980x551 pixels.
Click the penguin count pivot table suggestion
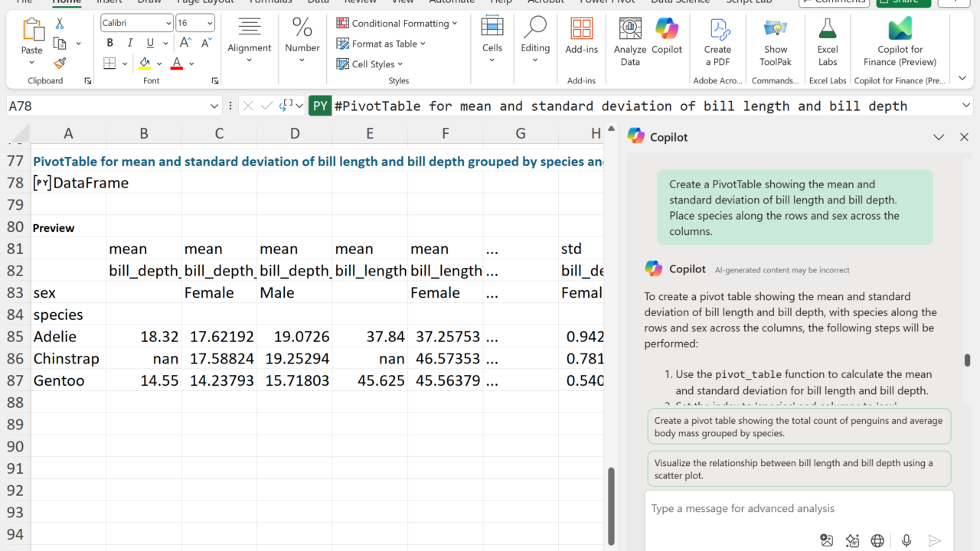click(799, 427)
